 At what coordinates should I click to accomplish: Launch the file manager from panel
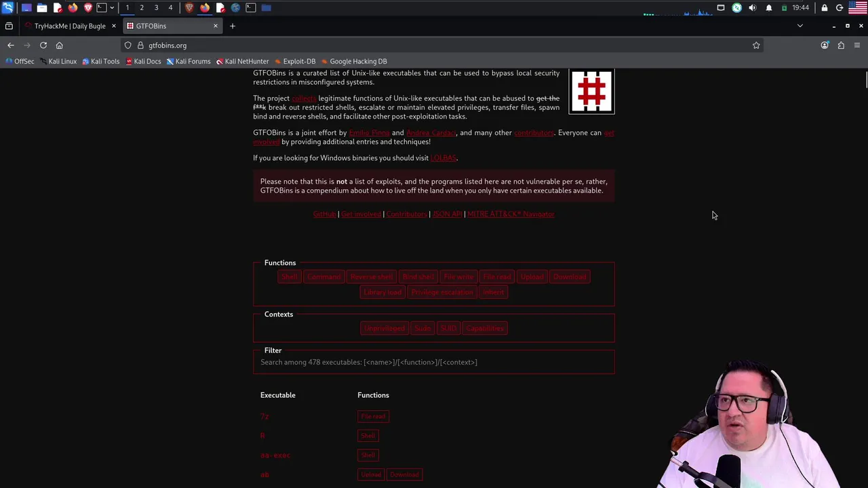coord(42,7)
